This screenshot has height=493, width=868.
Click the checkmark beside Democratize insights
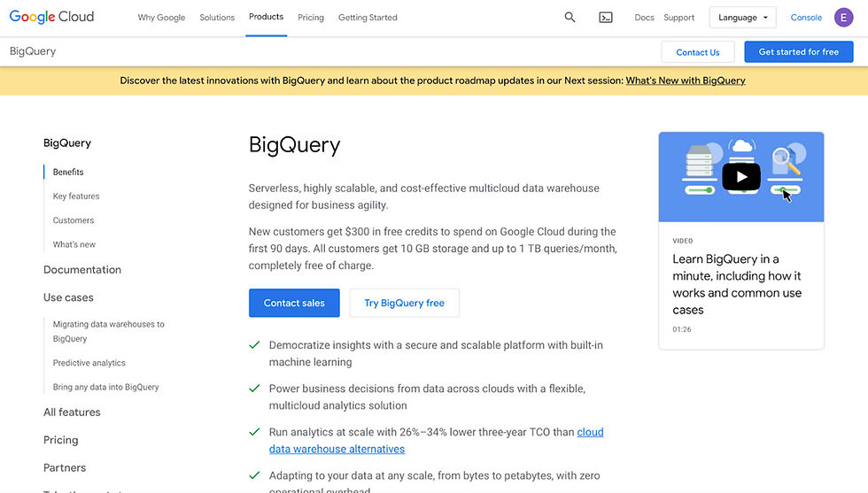tap(255, 344)
